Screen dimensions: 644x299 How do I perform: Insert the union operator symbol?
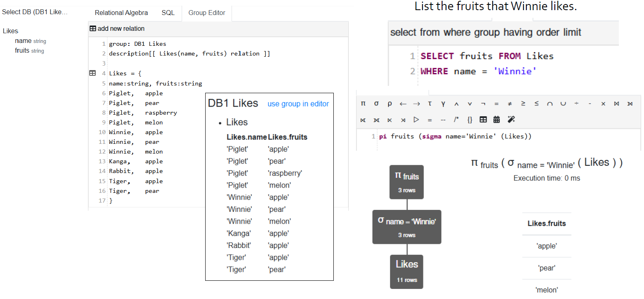563,104
